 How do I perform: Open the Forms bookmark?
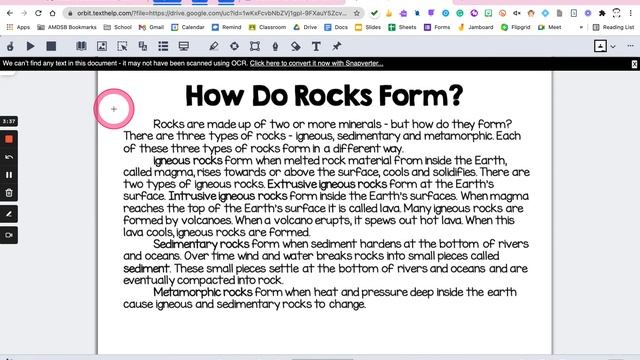pos(437,27)
